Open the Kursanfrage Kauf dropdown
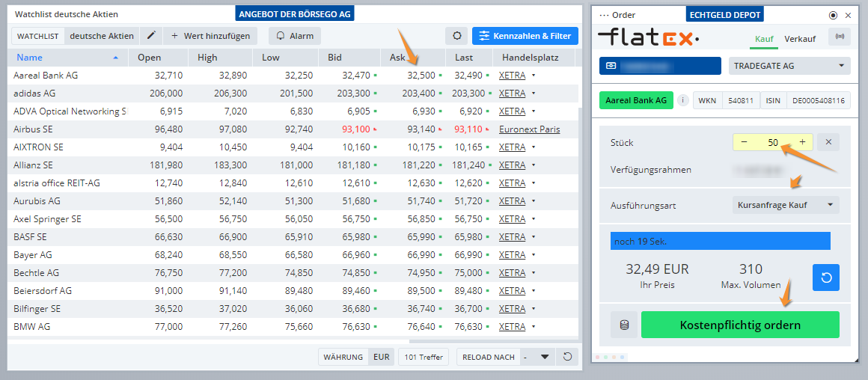 pos(786,205)
